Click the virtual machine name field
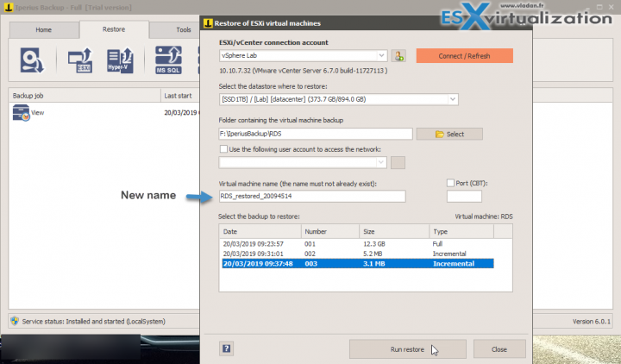The height and width of the screenshot is (364, 621). tap(312, 196)
